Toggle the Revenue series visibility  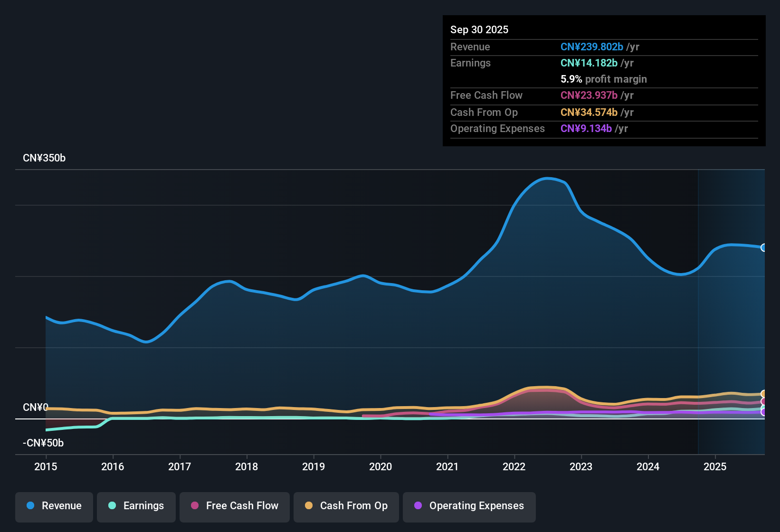(54, 506)
